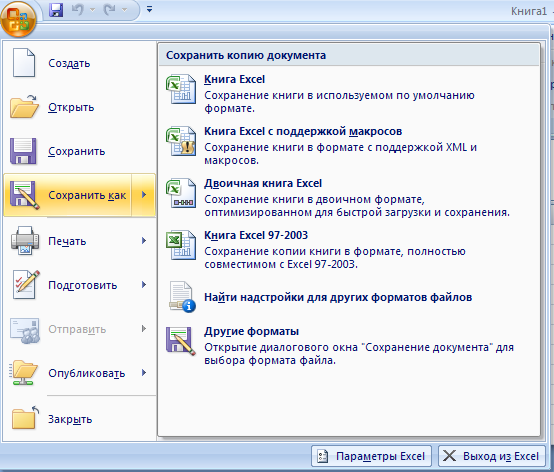Choose the Сохранить menu item
Image resolution: width=554 pixels, height=472 pixels.
[80, 151]
